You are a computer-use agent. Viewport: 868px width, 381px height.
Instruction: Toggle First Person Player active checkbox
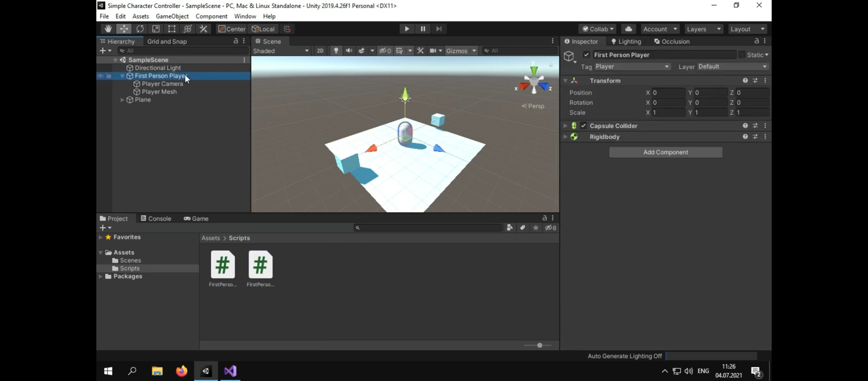pos(586,55)
